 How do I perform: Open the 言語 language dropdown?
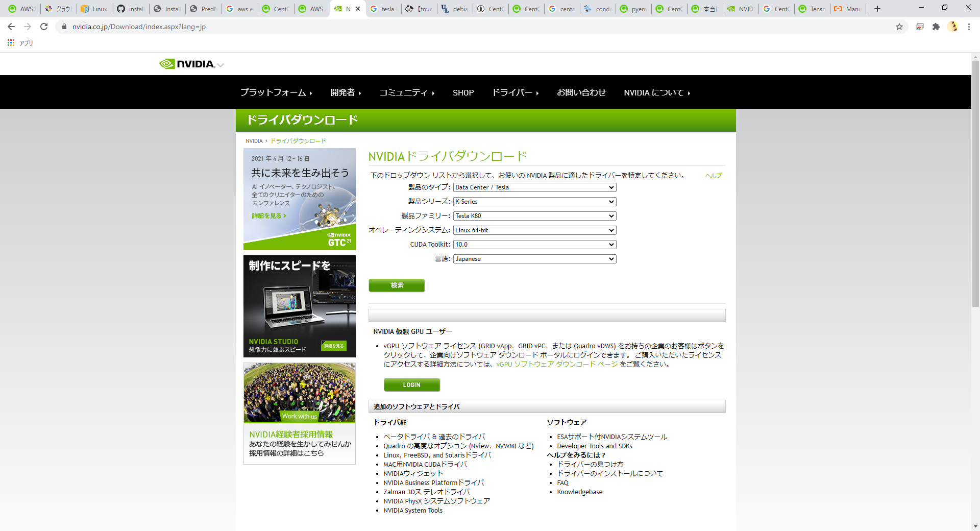(x=534, y=259)
